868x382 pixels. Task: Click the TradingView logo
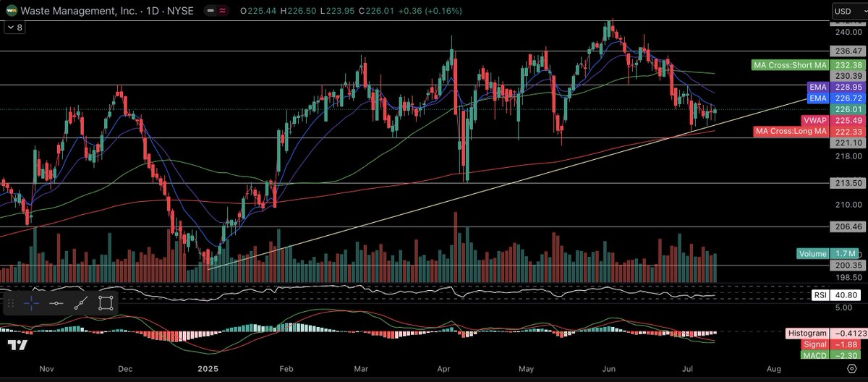coord(19,345)
